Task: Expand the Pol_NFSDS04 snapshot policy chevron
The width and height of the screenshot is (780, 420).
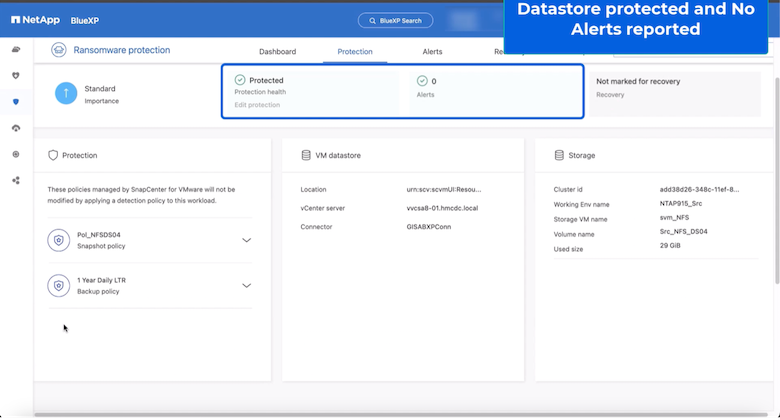Action: pyautogui.click(x=246, y=240)
